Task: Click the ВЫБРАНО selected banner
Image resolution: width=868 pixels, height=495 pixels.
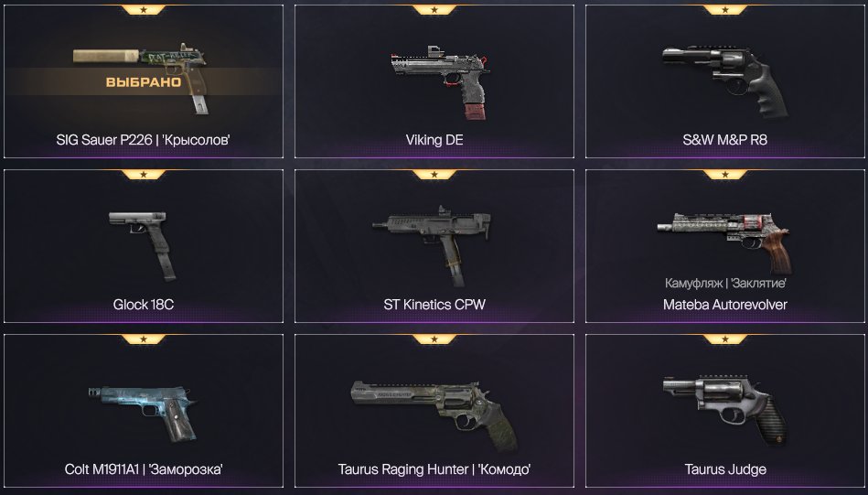Action: [x=144, y=82]
